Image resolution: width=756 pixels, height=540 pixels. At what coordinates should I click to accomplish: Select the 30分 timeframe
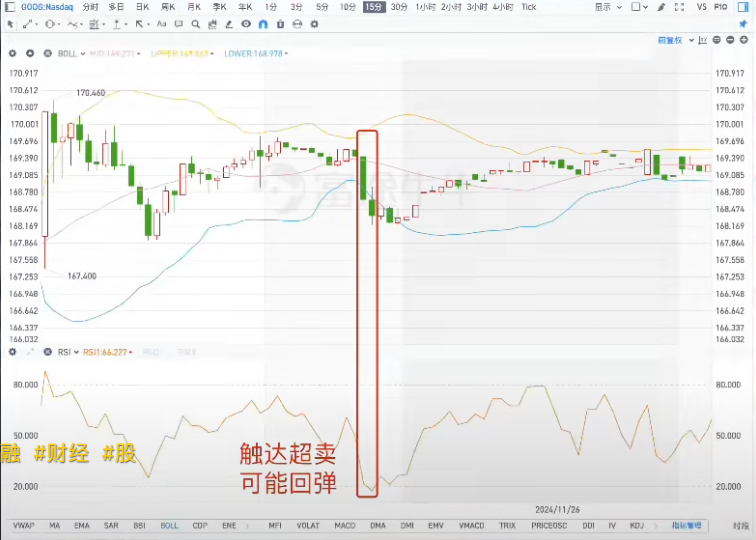[399, 7]
